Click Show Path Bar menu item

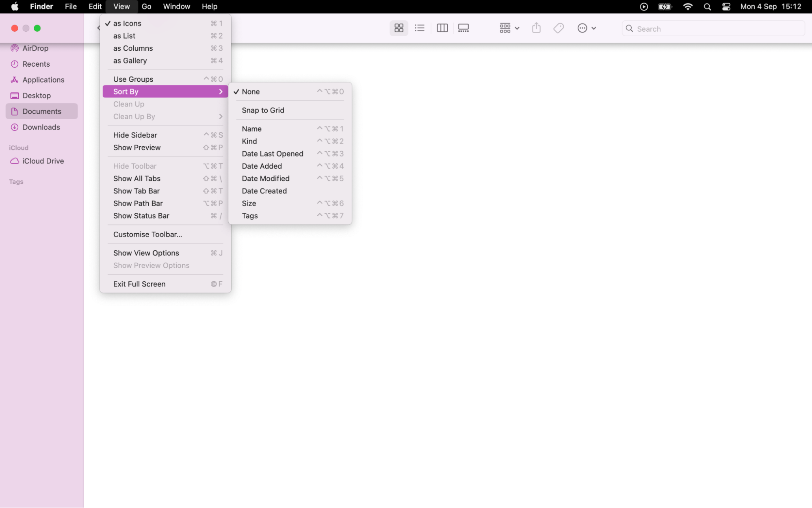165,204
